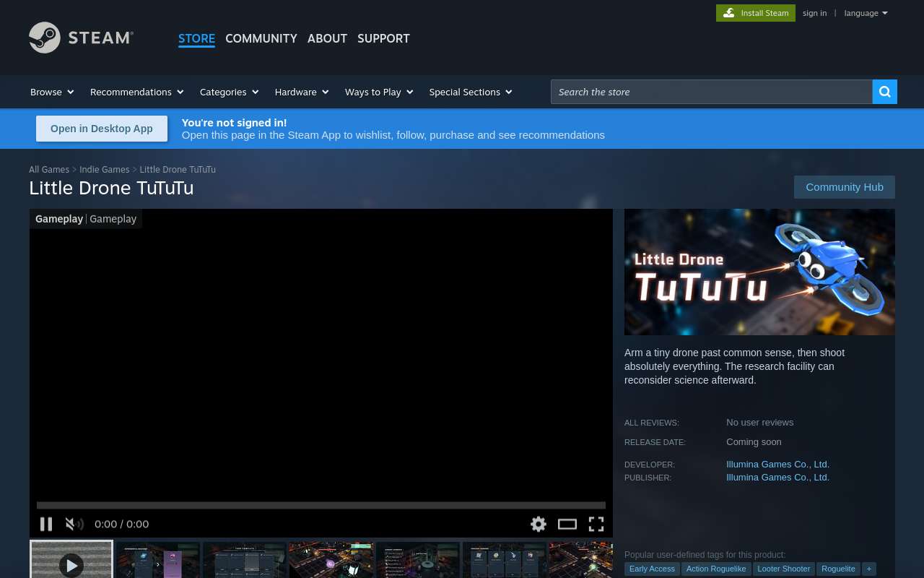
Task: Unmute the video volume icon
Action: (x=74, y=524)
